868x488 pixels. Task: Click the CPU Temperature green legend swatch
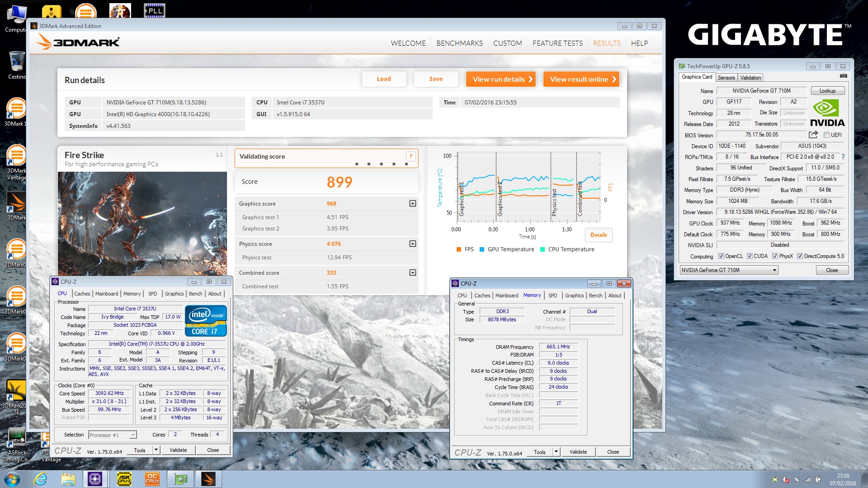(542, 249)
